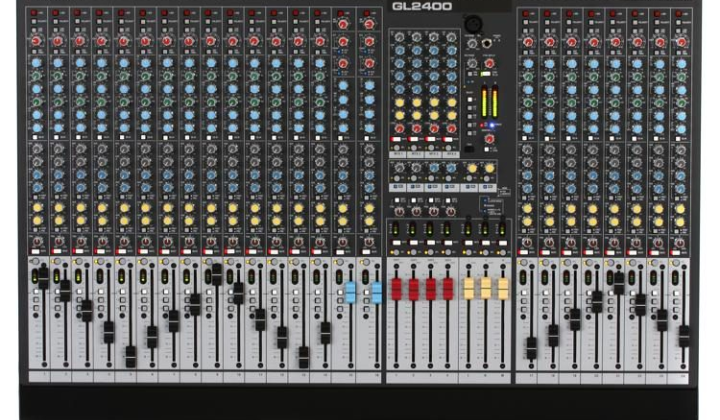Viewport: 720px width, 420px height.
Task: Click the headphone jack socket
Action: coord(486,44)
